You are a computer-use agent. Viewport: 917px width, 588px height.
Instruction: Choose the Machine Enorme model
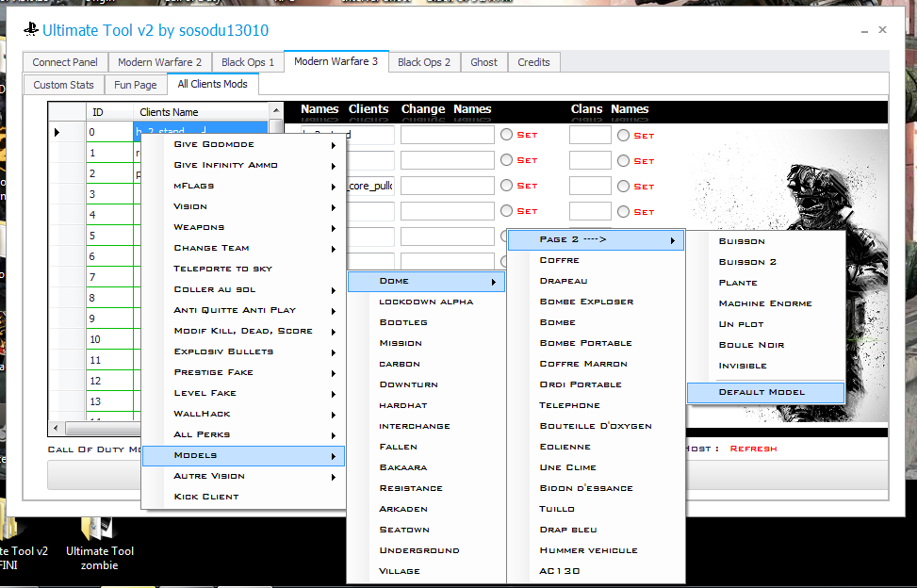765,304
